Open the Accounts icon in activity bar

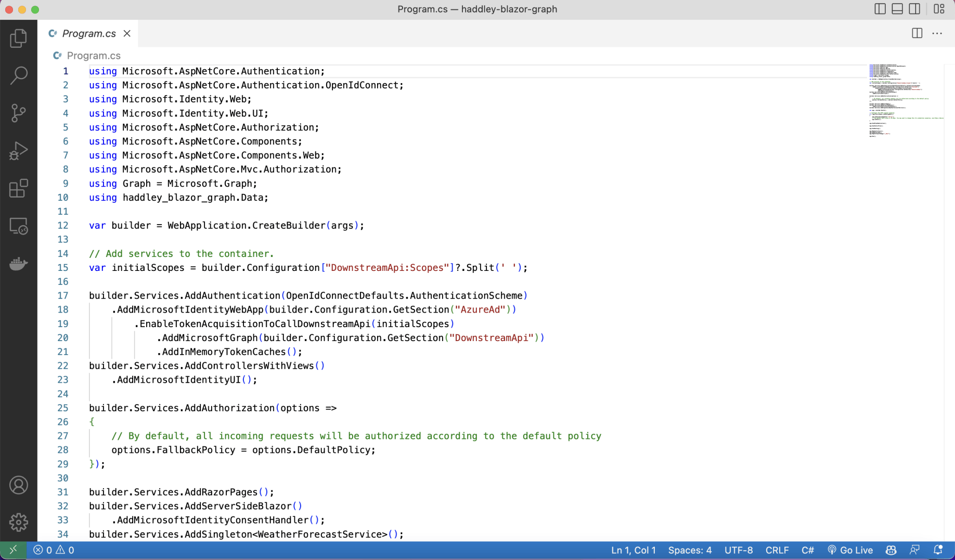click(x=19, y=485)
